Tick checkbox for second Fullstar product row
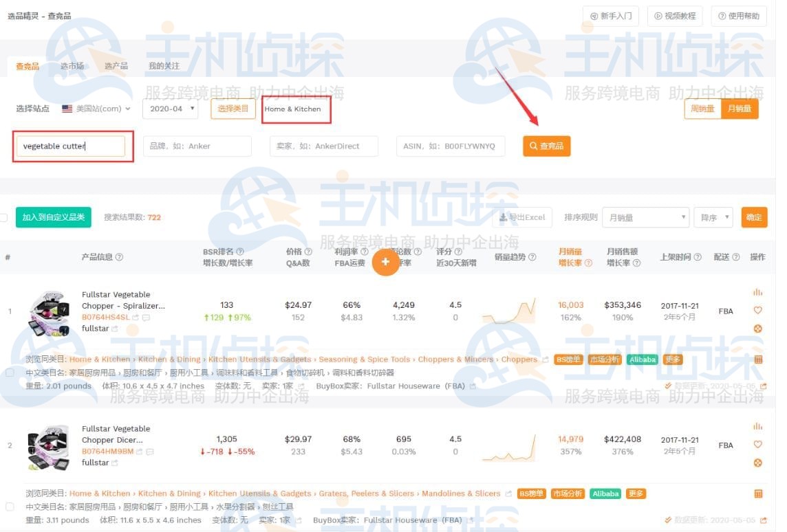 (10, 507)
